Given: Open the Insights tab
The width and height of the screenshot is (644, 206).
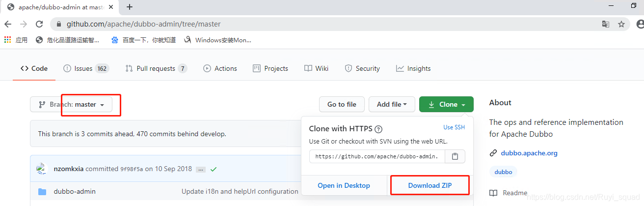Looking at the screenshot, I should (x=413, y=68).
